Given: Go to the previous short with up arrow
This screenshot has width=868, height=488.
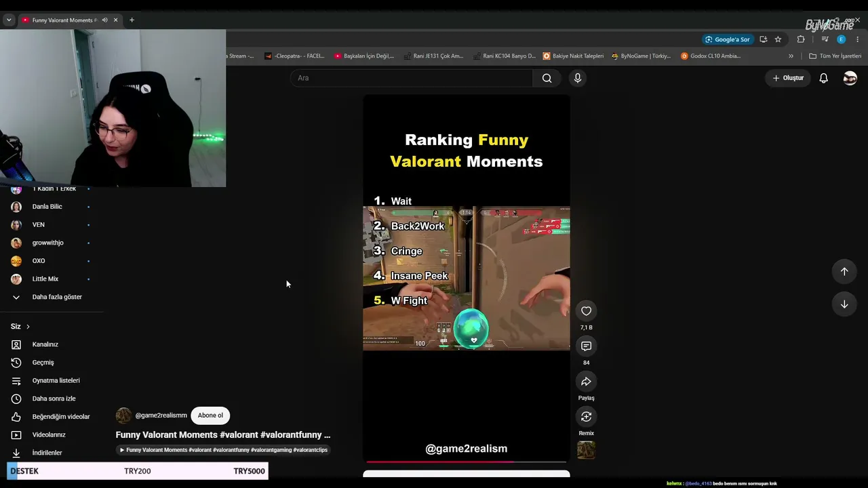Looking at the screenshot, I should tap(844, 271).
